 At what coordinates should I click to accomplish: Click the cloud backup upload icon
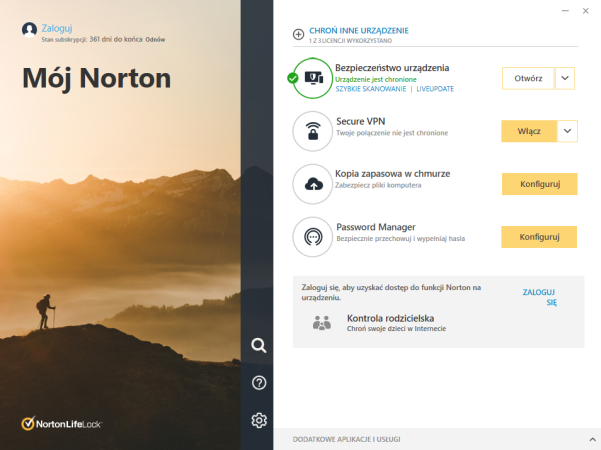tap(313, 184)
